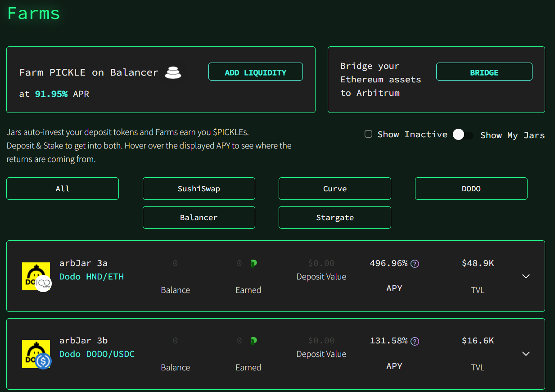Click the APY info icon beside 131.58%
Viewport: 555px width, 392px height.
click(x=415, y=341)
